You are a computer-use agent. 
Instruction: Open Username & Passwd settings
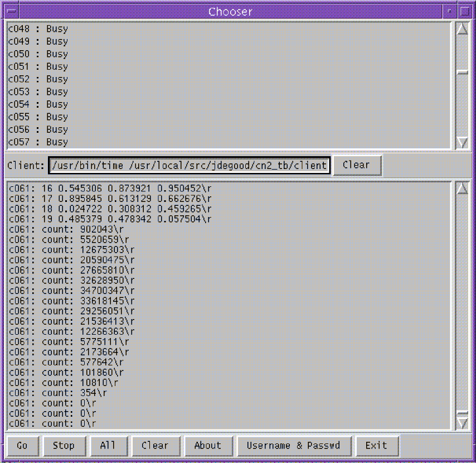point(293,445)
